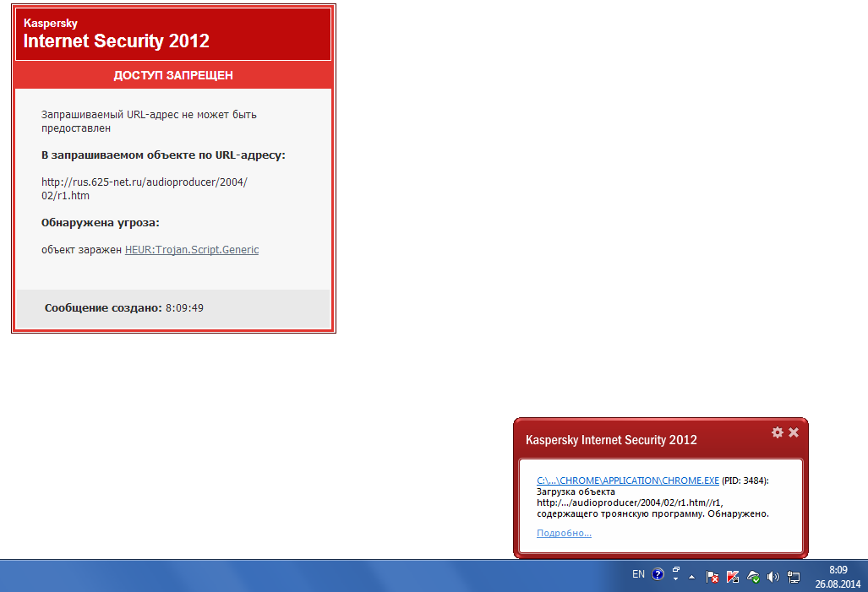Click the CHROME.EXE path link in notification
The width and height of the screenshot is (868, 592).
(x=628, y=481)
